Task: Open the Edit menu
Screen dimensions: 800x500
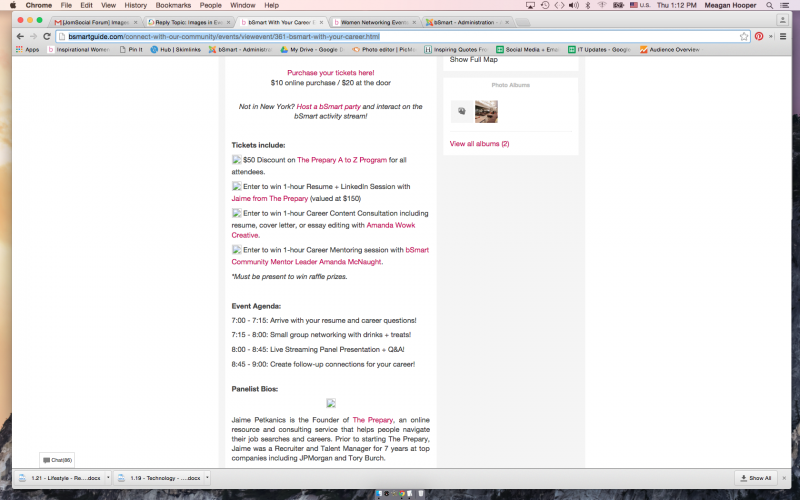Action: (86, 5)
